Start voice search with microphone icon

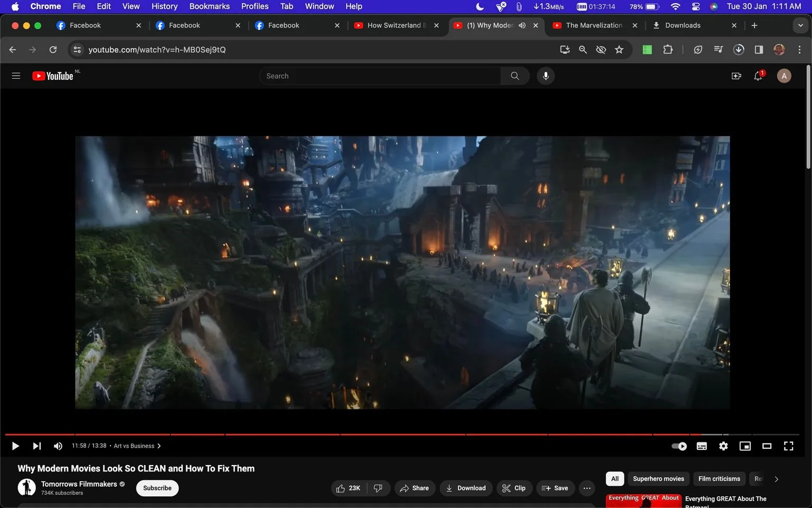[x=546, y=76]
